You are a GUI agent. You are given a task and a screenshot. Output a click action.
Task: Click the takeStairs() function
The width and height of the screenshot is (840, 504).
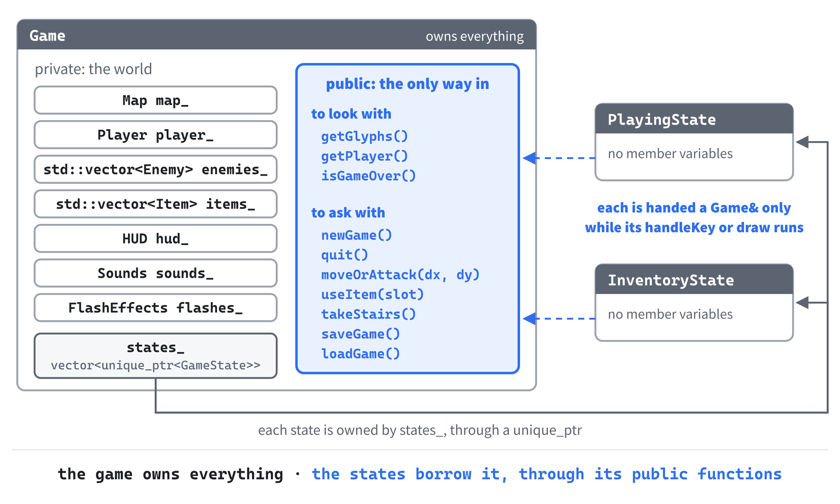click(x=369, y=314)
